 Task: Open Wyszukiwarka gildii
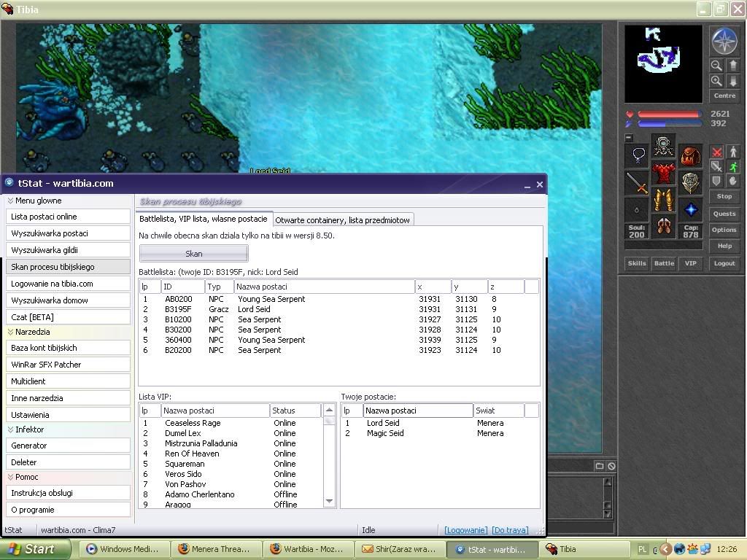68,250
